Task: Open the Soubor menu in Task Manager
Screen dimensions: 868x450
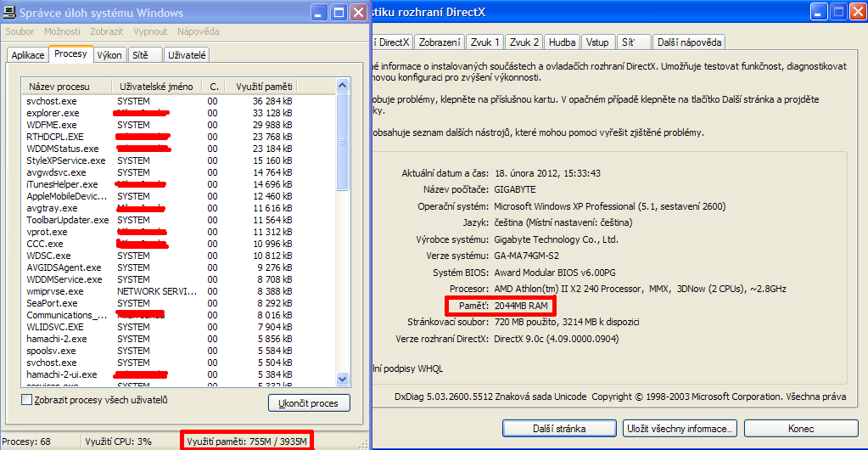Action: (x=20, y=31)
